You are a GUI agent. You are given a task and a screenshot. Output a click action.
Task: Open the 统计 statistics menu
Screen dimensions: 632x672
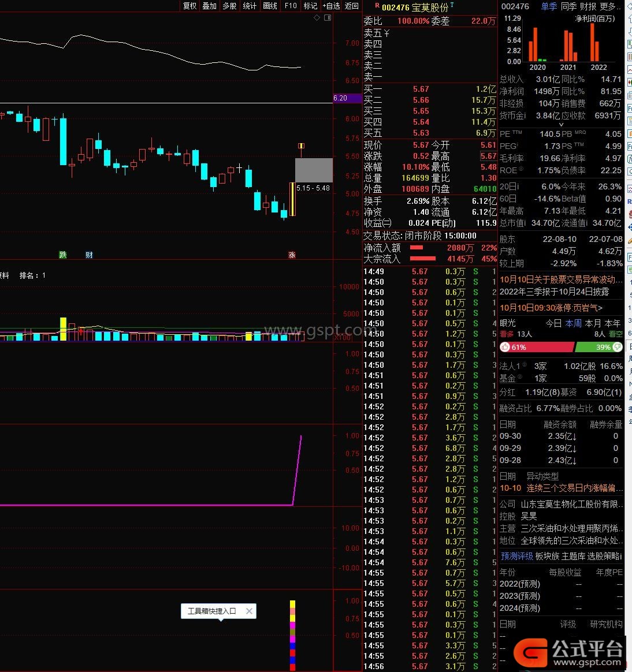[x=250, y=6]
